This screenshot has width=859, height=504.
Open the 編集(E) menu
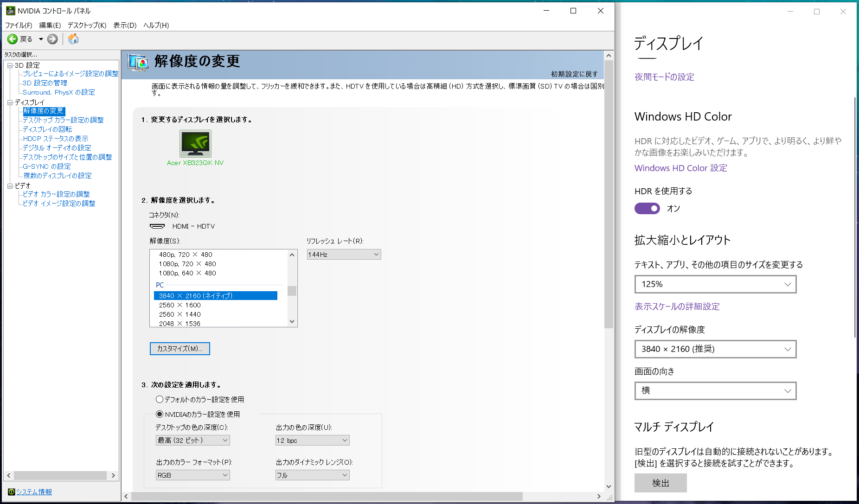tap(50, 25)
